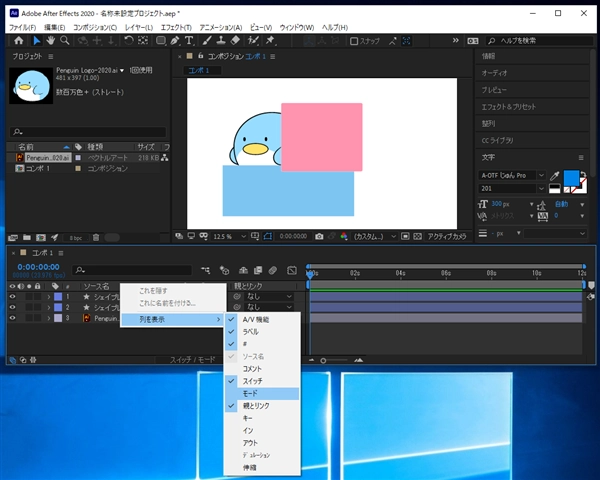600x480 pixels.
Task: Create a new composition from the Project panel
Action: 41,238
